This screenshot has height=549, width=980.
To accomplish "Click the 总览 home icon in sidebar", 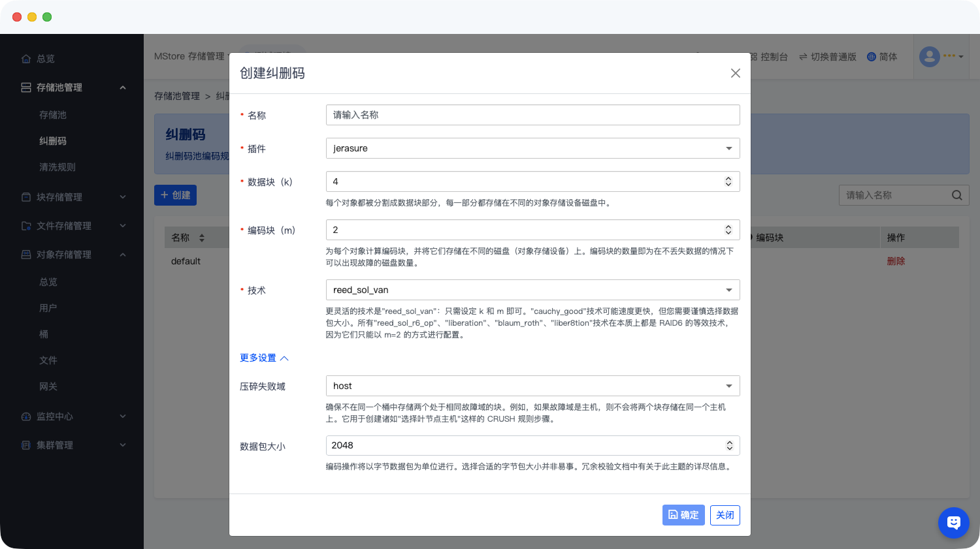I will (x=26, y=59).
